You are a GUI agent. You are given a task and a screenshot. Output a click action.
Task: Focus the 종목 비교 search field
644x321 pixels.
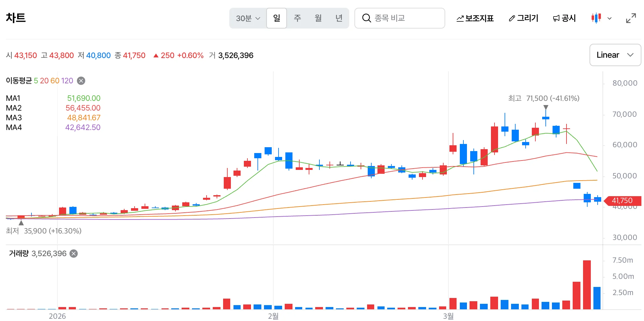pos(400,18)
